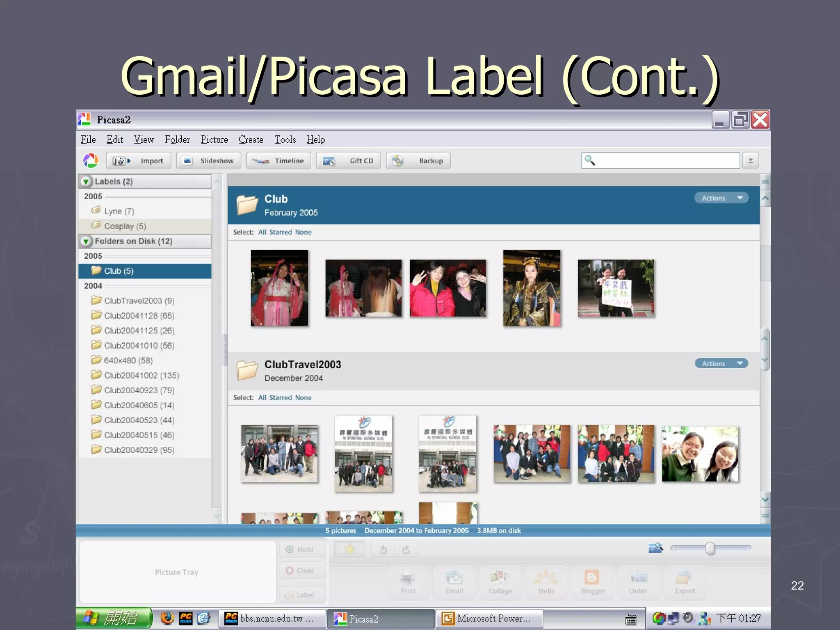Image resolution: width=840 pixels, height=630 pixels.
Task: Open the Edit menu
Action: click(115, 139)
